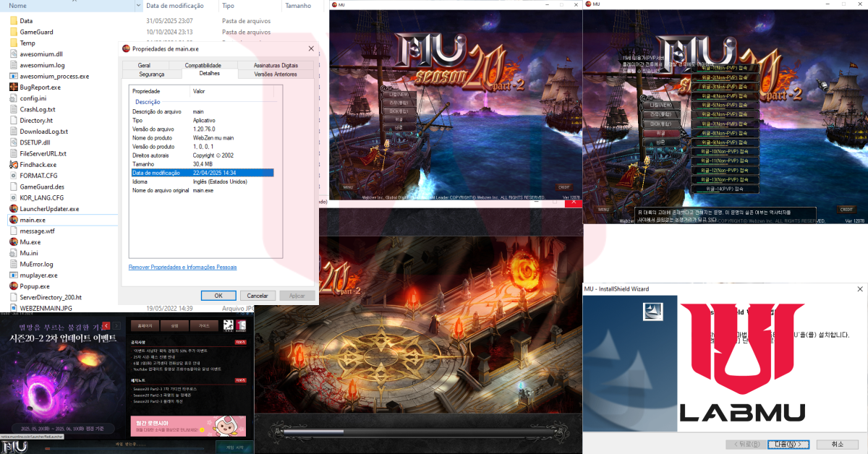Open the Assinaturas Digitais tab
868x454 pixels.
(x=276, y=66)
